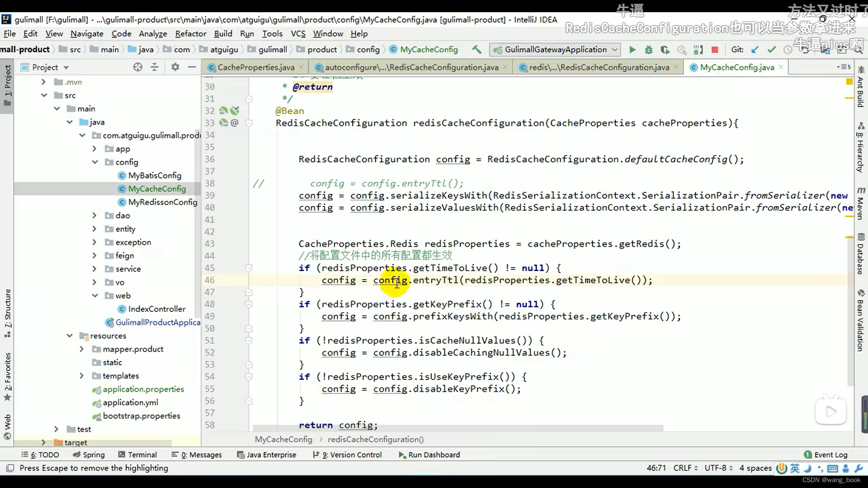
Task: Switch to the CacheProperties.java tab
Action: (x=256, y=67)
